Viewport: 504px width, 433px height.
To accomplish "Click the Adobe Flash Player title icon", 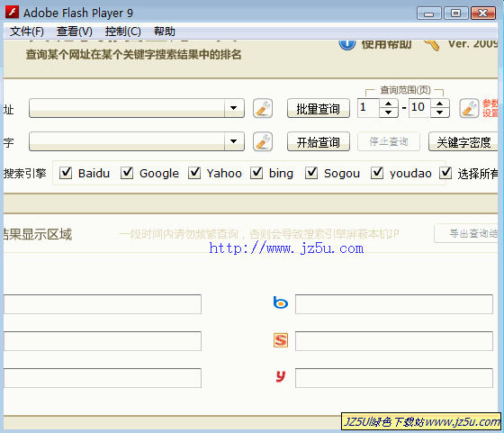I will click(x=13, y=13).
